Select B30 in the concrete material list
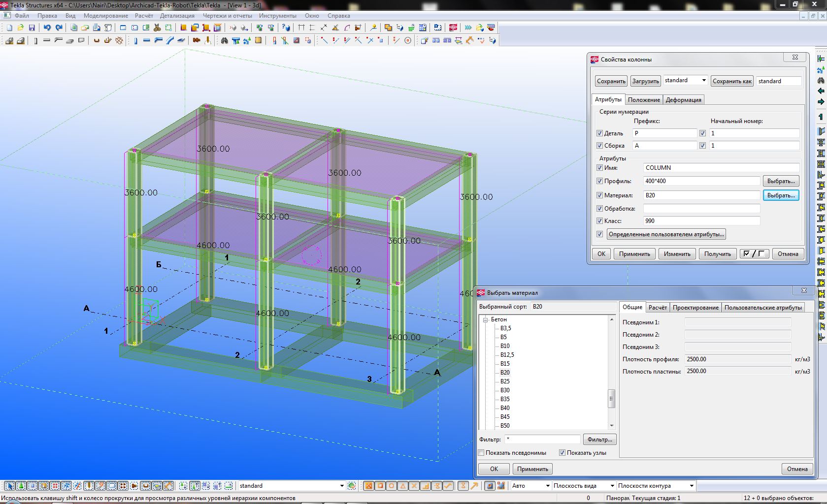Image resolution: width=827 pixels, height=504 pixels. [x=505, y=390]
